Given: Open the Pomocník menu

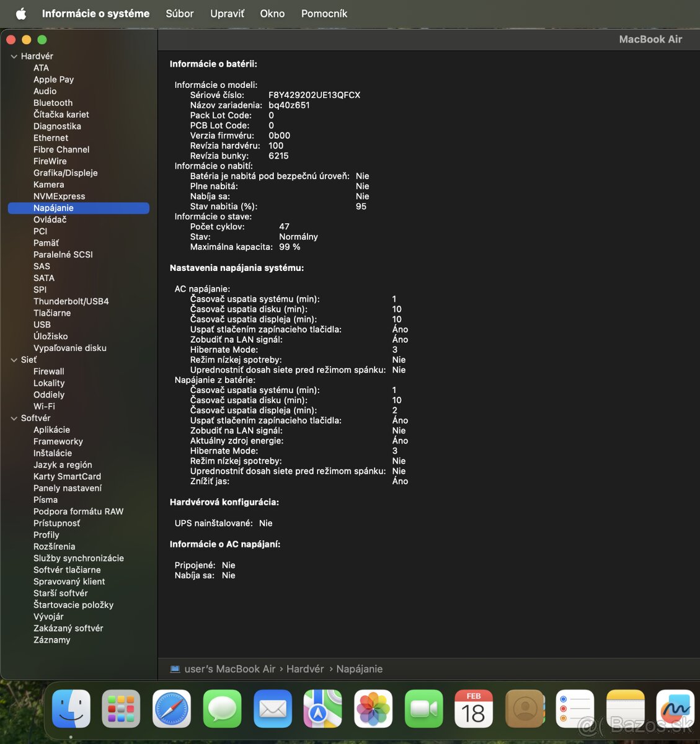Looking at the screenshot, I should click(324, 14).
